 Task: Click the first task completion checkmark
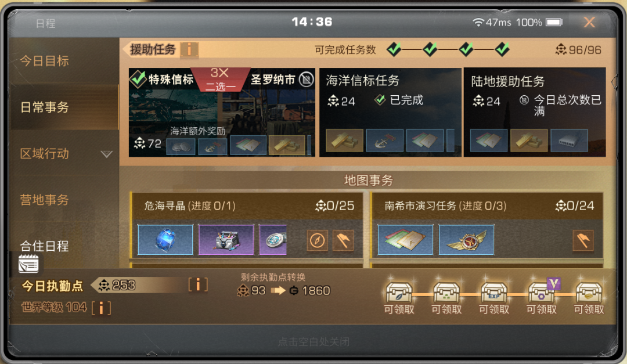click(x=394, y=49)
